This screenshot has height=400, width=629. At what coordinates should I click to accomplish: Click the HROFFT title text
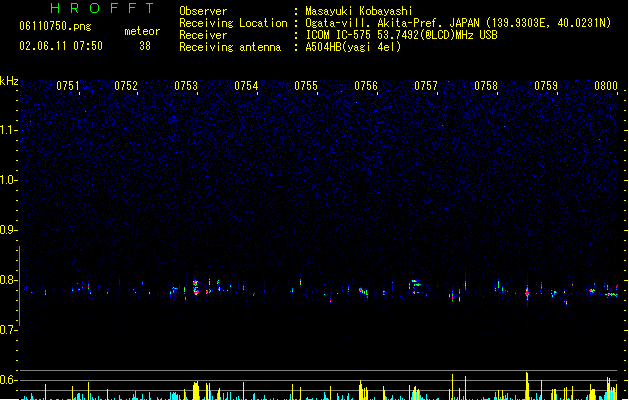coord(103,8)
